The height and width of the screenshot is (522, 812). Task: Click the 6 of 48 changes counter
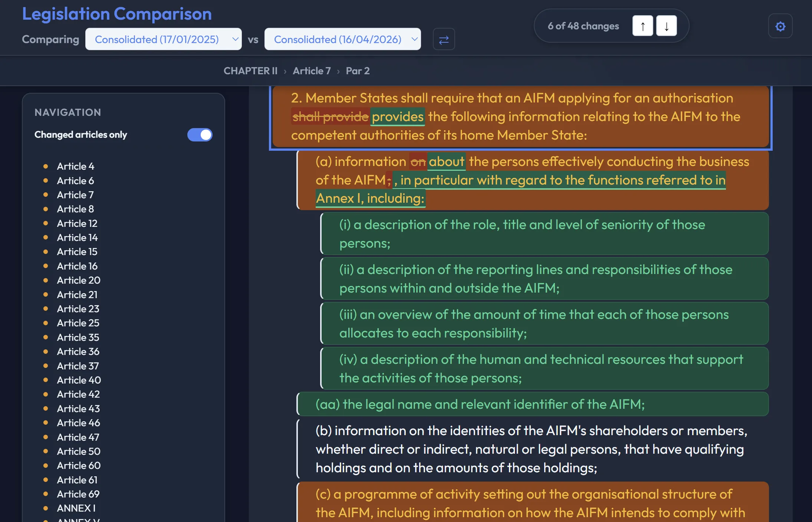583,26
